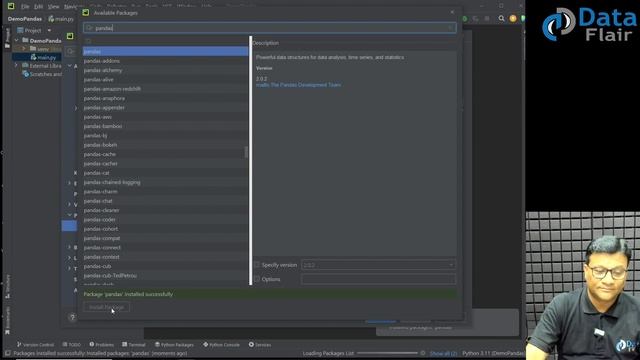Screen dimensions: 640x360
Task: Click the search magnifier icon in the package search box
Action: click(89, 28)
